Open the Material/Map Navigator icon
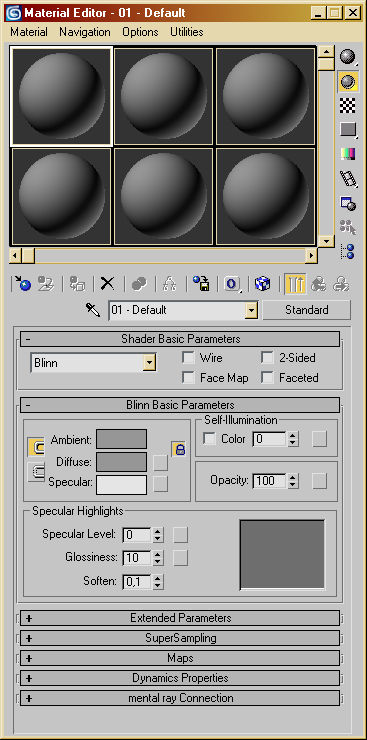Screen dimensions: 367x740 [348, 251]
